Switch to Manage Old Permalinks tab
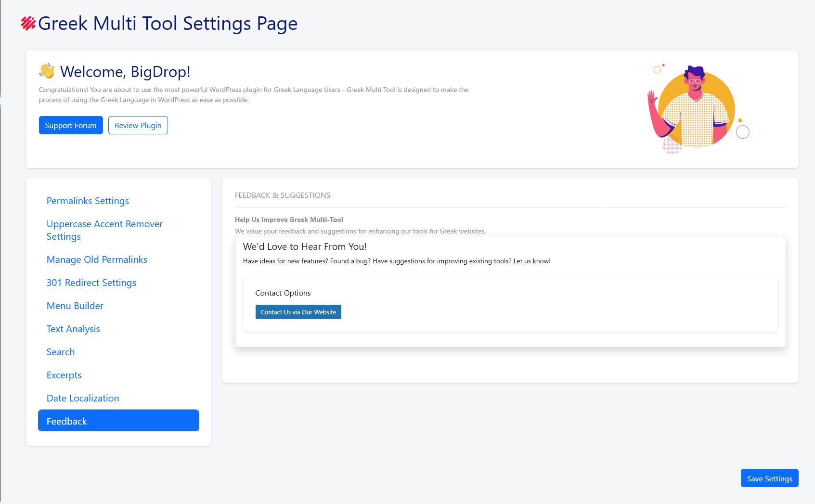Screen dimensions: 815x504 (97, 259)
